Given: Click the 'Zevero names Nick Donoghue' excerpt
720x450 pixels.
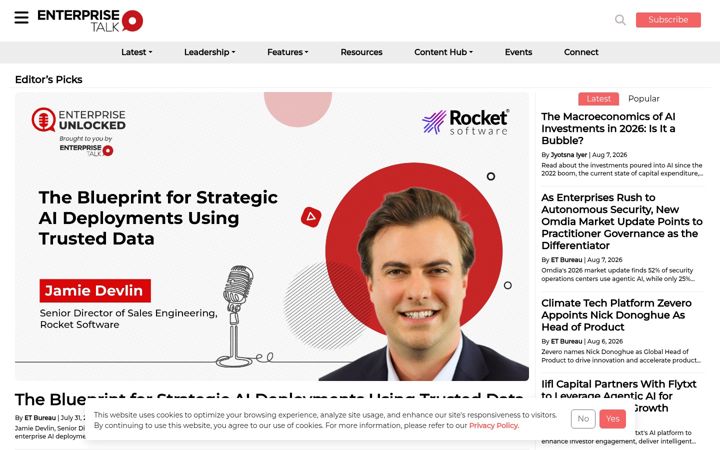Looking at the screenshot, I should [621, 356].
